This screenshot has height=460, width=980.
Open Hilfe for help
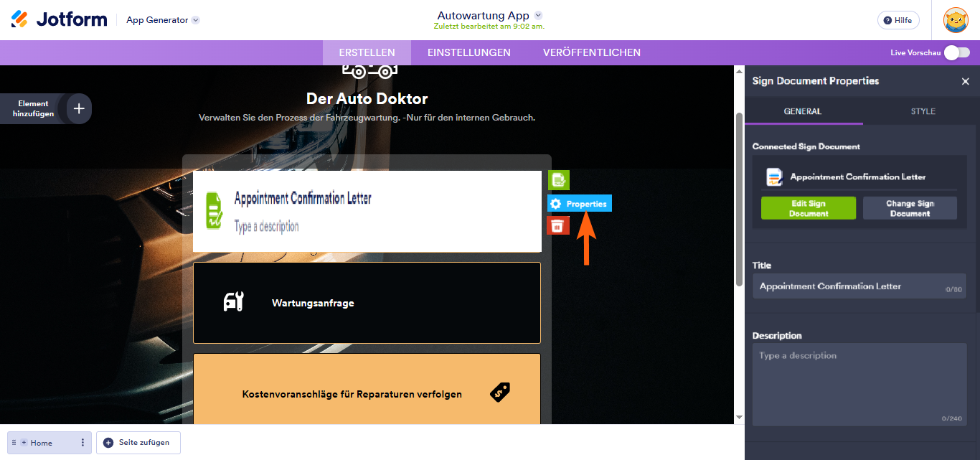(x=897, y=19)
